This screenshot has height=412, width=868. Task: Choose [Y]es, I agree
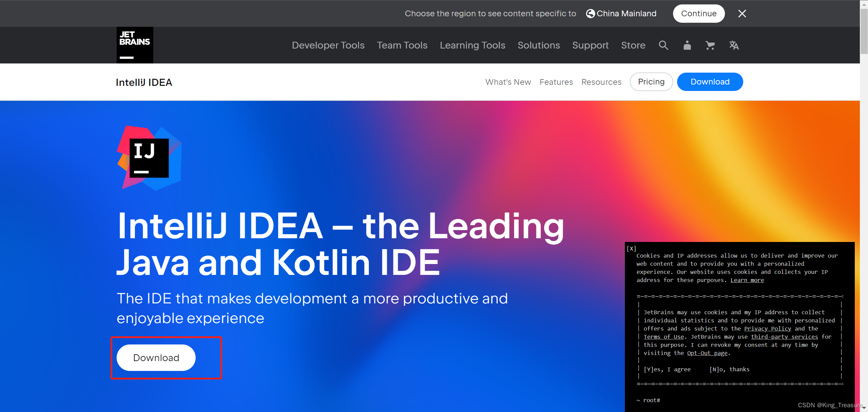click(x=667, y=369)
